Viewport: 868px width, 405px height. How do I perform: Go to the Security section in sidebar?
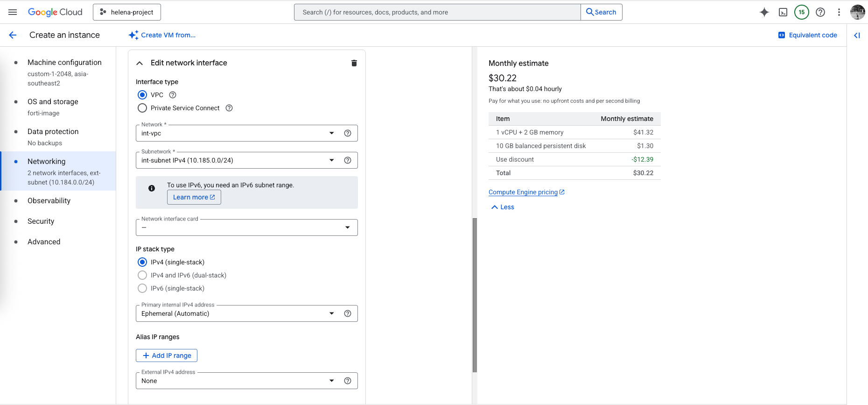41,221
